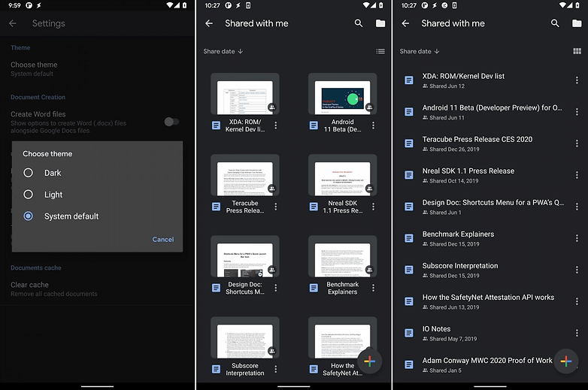The image size is (588, 390).
Task: Go back from grid-view Shared with me
Action: click(209, 23)
